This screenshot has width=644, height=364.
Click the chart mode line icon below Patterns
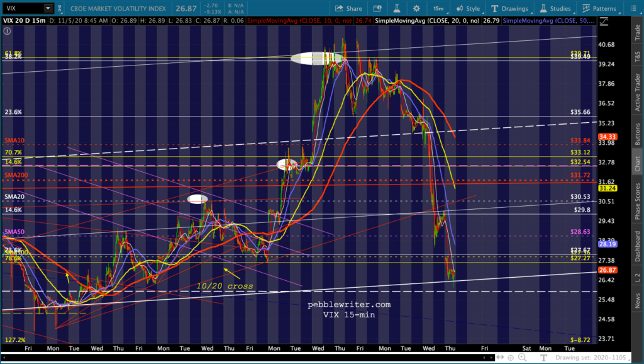click(603, 21)
